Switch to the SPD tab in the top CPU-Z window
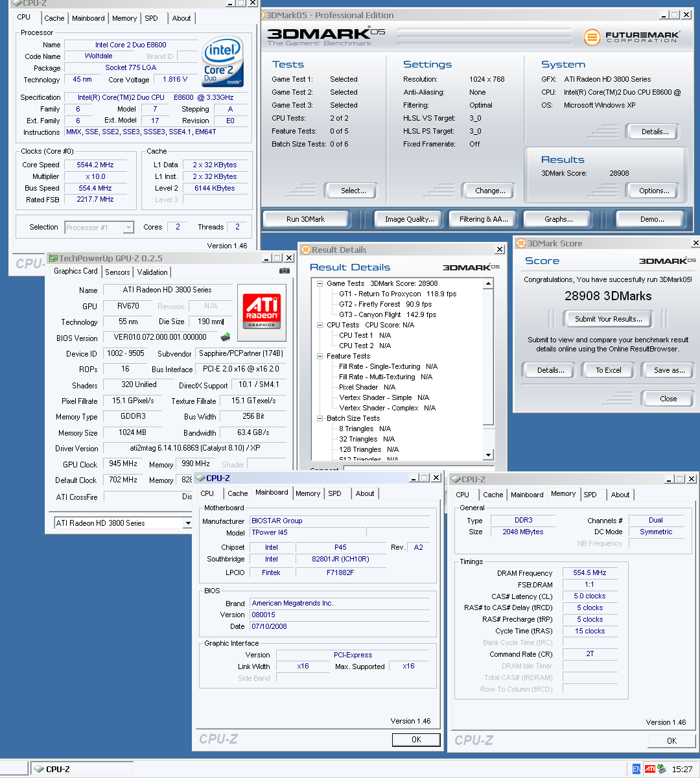This screenshot has width=700, height=778. click(x=152, y=18)
